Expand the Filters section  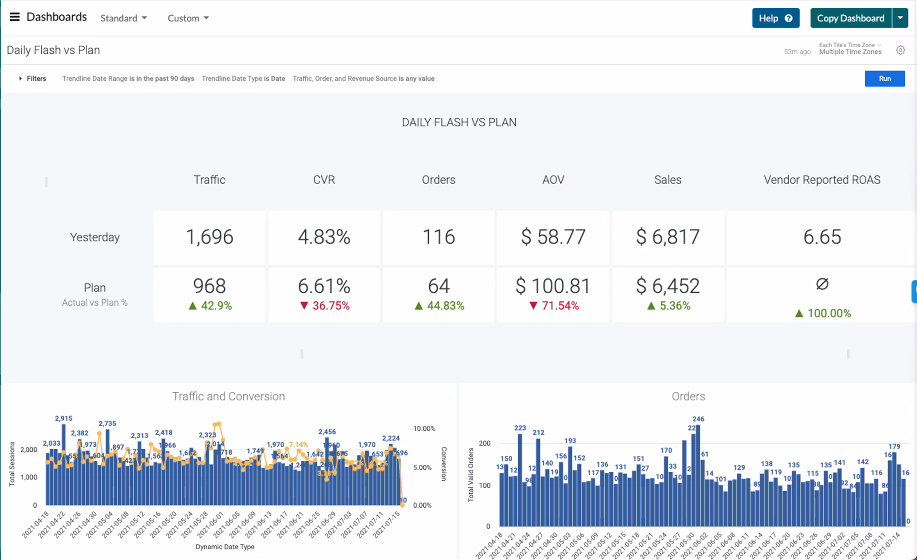(x=32, y=78)
